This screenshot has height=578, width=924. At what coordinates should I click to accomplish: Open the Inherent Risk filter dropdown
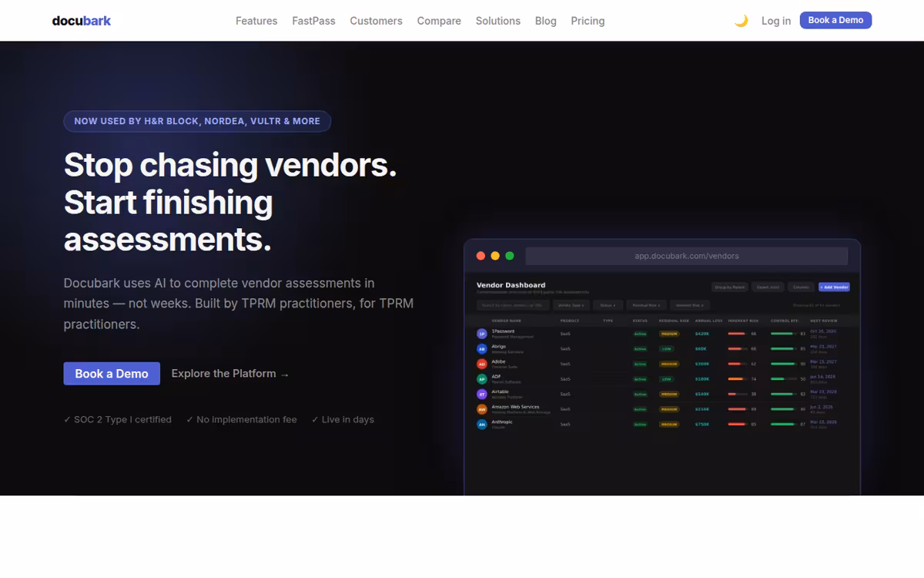(690, 305)
